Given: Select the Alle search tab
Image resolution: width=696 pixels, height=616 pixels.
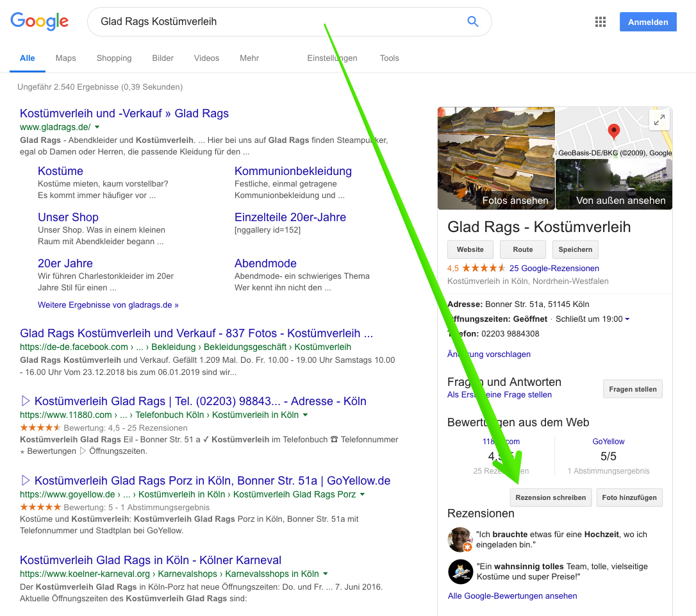Looking at the screenshot, I should 27,58.
